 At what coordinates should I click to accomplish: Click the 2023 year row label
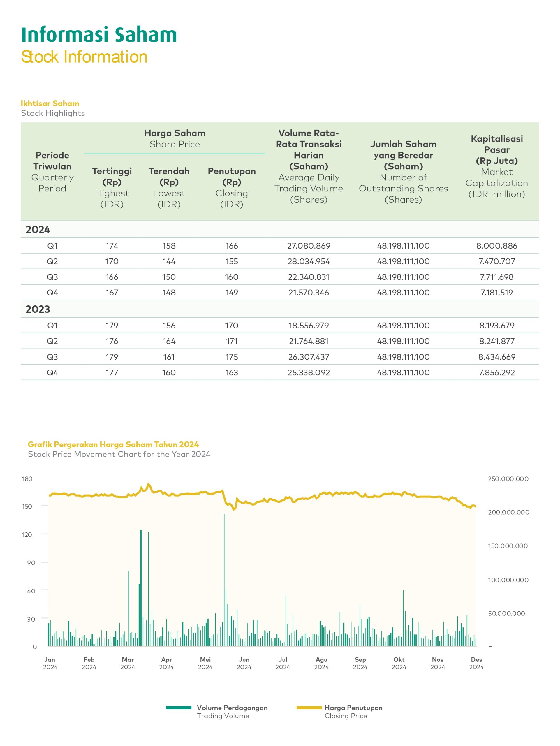(38, 309)
